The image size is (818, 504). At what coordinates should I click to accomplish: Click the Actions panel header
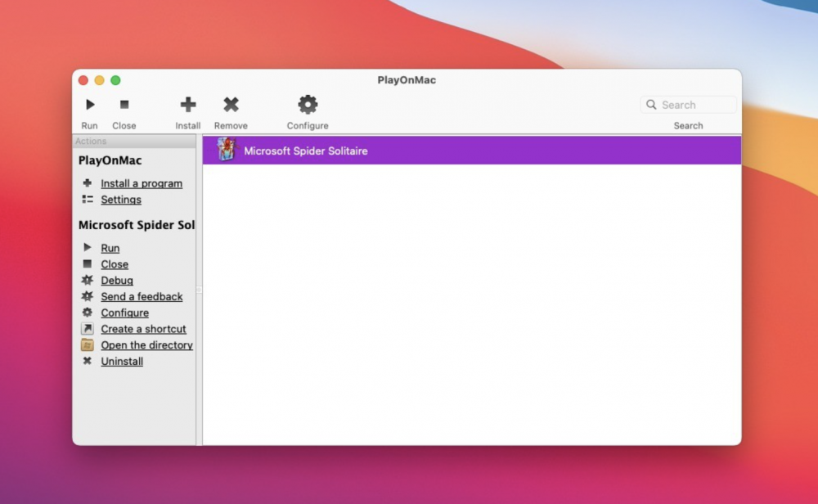(134, 141)
